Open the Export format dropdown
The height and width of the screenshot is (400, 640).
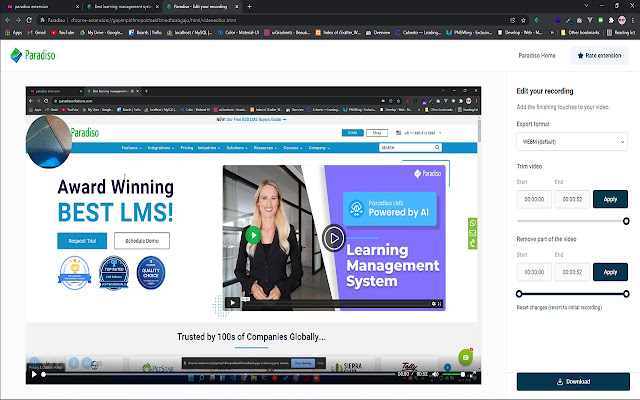[571, 142]
